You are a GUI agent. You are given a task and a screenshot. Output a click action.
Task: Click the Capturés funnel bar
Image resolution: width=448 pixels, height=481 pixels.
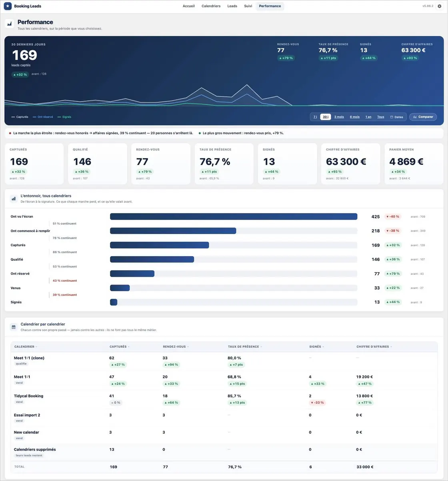pos(159,245)
